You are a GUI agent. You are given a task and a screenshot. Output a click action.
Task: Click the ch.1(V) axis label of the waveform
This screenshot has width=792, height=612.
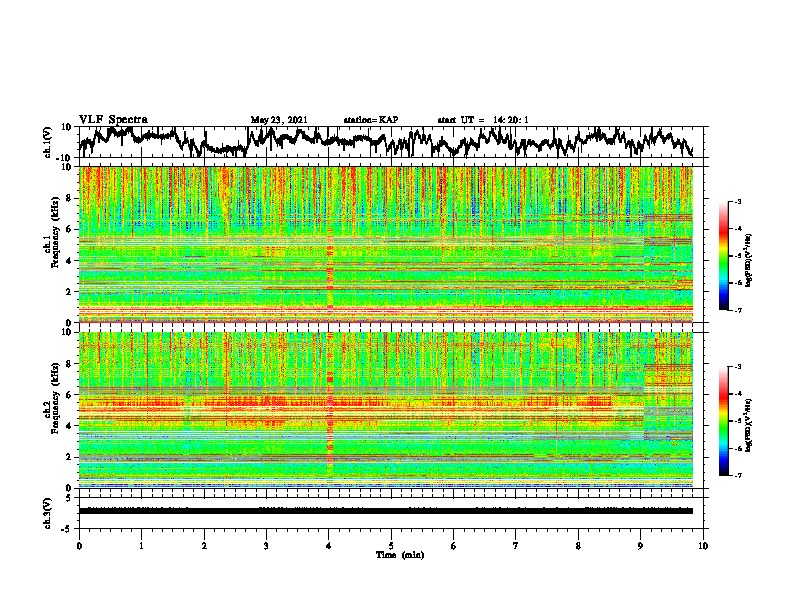pos(48,142)
